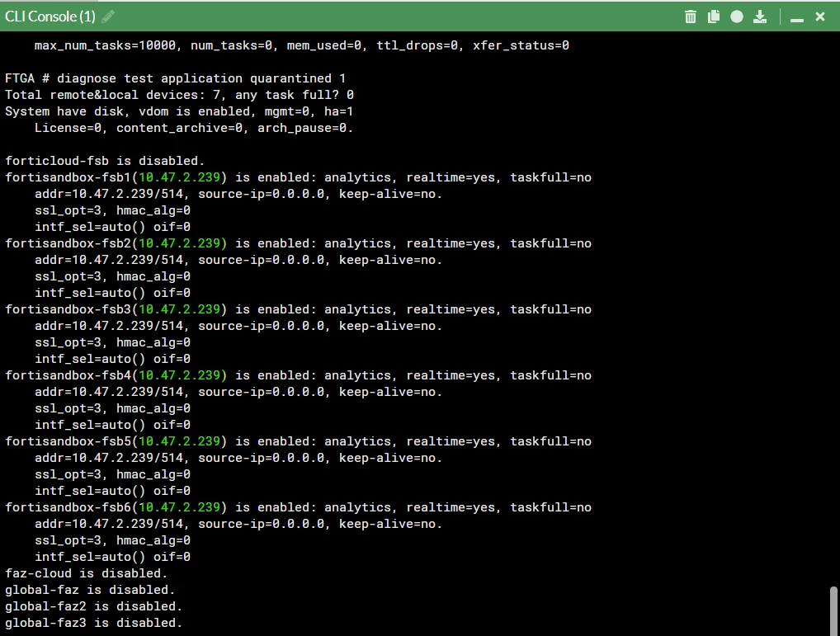Click 'global-faz is disabled.' line
Viewport: 840px width, 636px height.
click(90, 590)
